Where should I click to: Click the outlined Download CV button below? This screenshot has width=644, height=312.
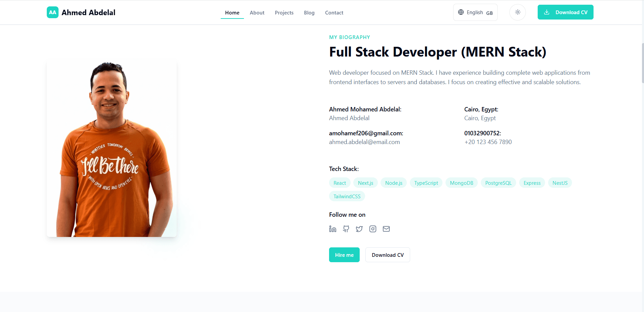click(388, 255)
